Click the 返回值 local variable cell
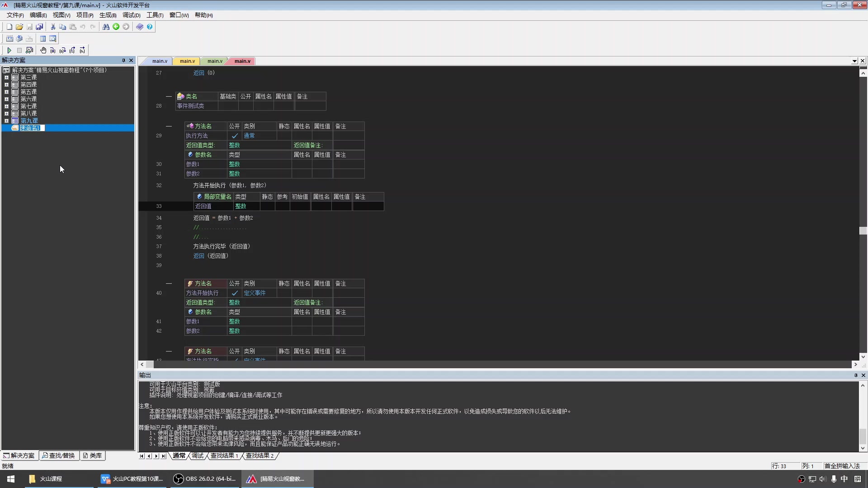 (x=213, y=206)
